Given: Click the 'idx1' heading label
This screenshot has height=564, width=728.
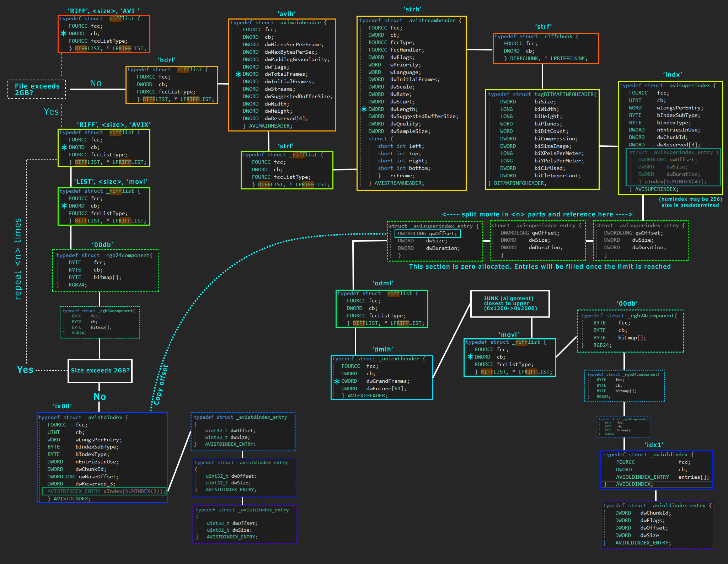Looking at the screenshot, I should point(654,445).
